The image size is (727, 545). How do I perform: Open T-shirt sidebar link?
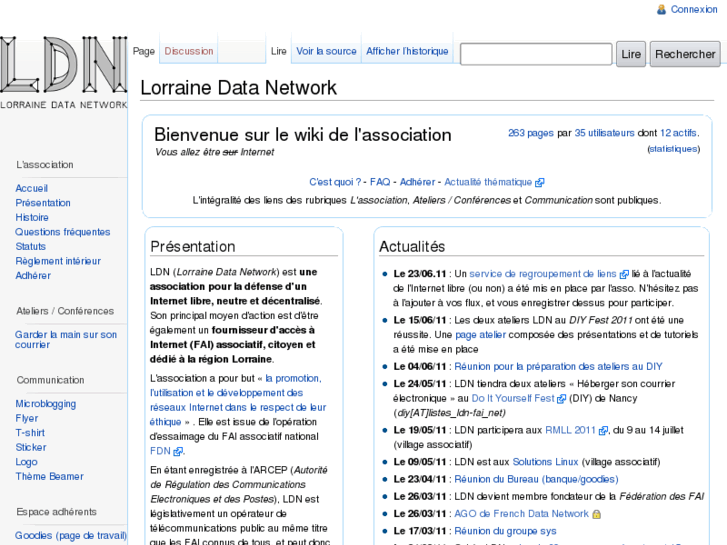30,433
